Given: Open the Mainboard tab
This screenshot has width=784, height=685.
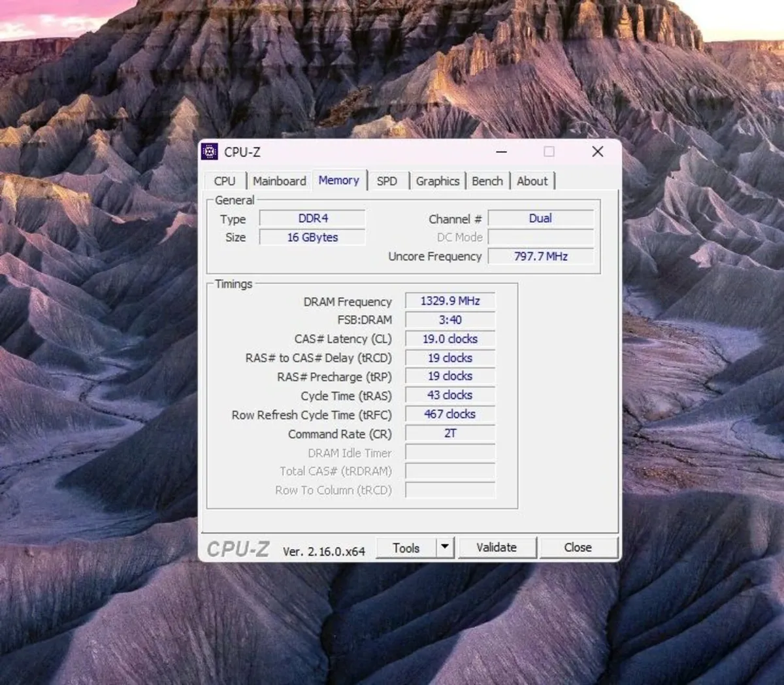Looking at the screenshot, I should (280, 181).
